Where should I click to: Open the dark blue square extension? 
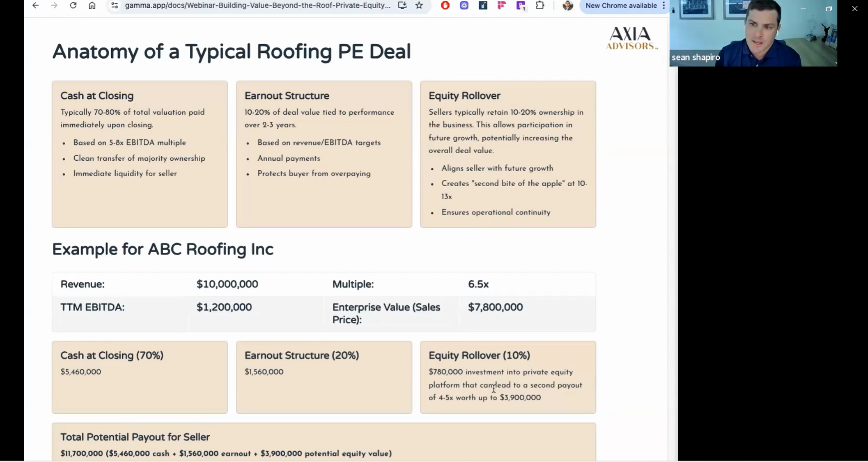click(x=483, y=5)
